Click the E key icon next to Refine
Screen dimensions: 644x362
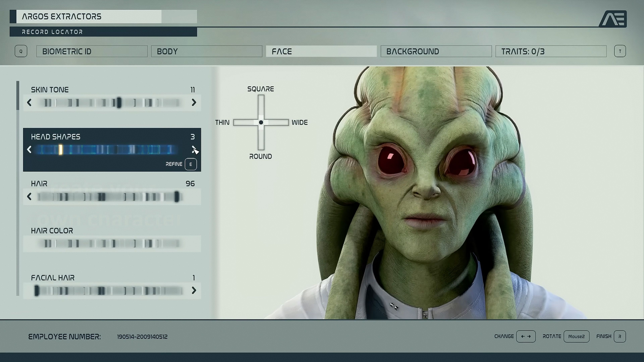pos(191,164)
